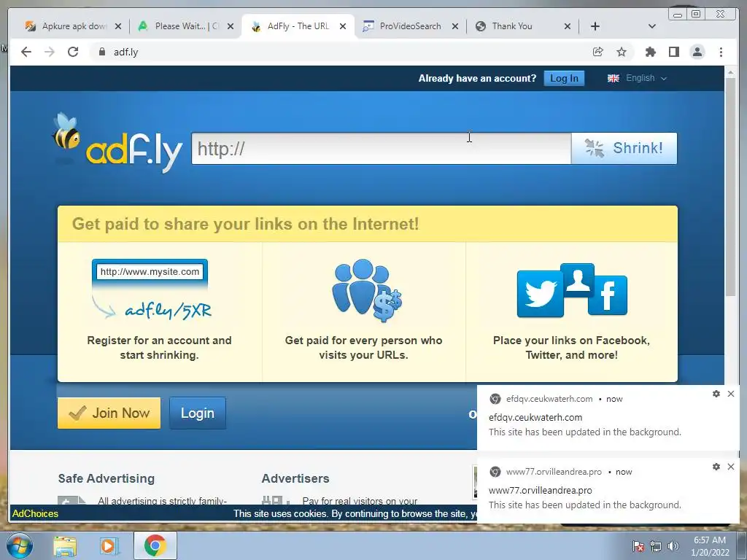Close the Please Wait tab
The image size is (747, 560).
pos(231,26)
